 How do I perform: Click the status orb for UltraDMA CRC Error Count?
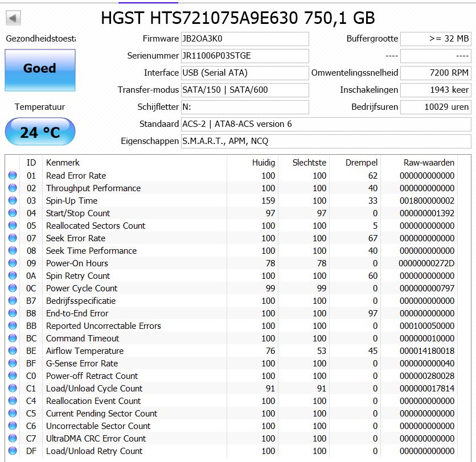point(13,438)
